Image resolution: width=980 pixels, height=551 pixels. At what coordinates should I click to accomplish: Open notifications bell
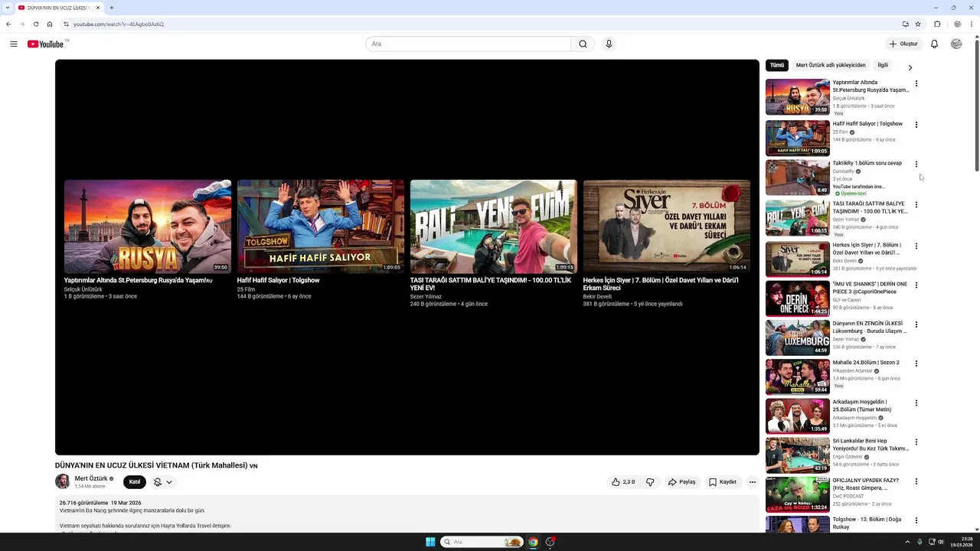click(934, 44)
